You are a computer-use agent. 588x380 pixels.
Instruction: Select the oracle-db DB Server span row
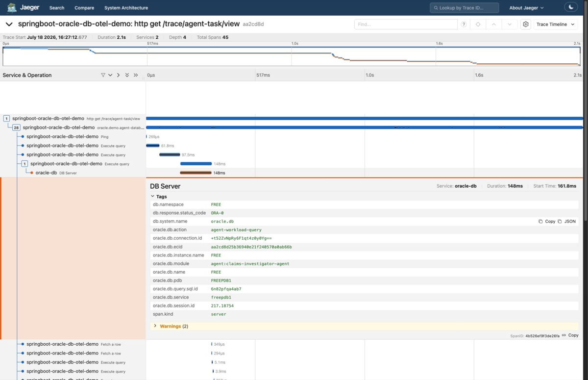click(73, 173)
